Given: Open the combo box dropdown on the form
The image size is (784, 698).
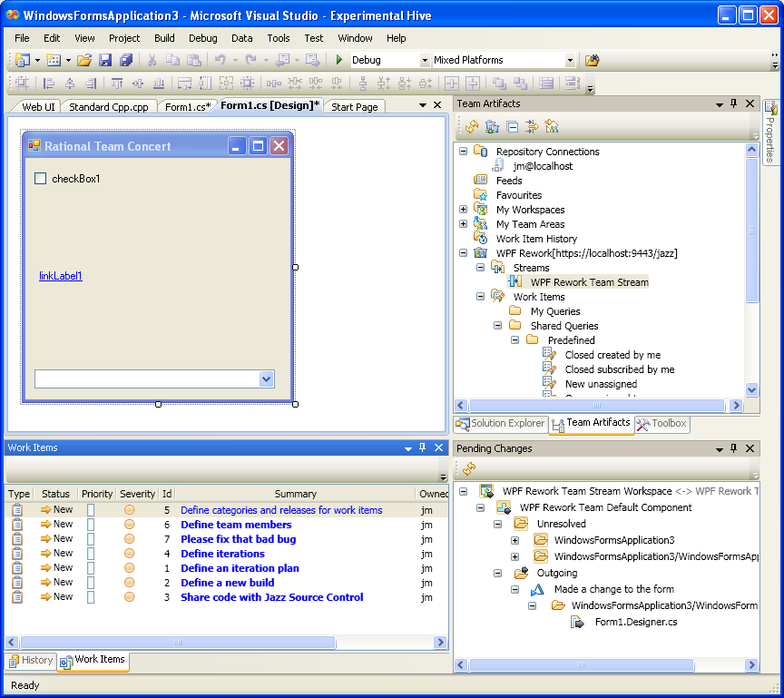Looking at the screenshot, I should 267,379.
